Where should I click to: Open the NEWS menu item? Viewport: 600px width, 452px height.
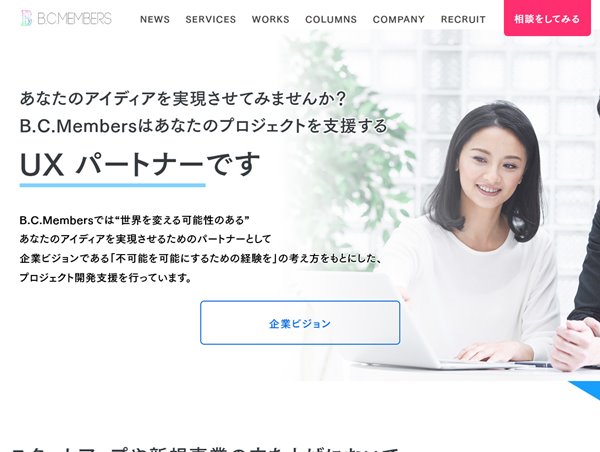click(155, 19)
